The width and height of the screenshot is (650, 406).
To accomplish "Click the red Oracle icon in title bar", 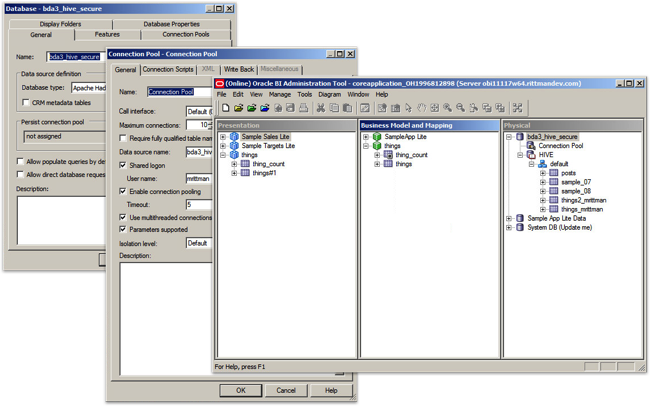I will coord(220,83).
